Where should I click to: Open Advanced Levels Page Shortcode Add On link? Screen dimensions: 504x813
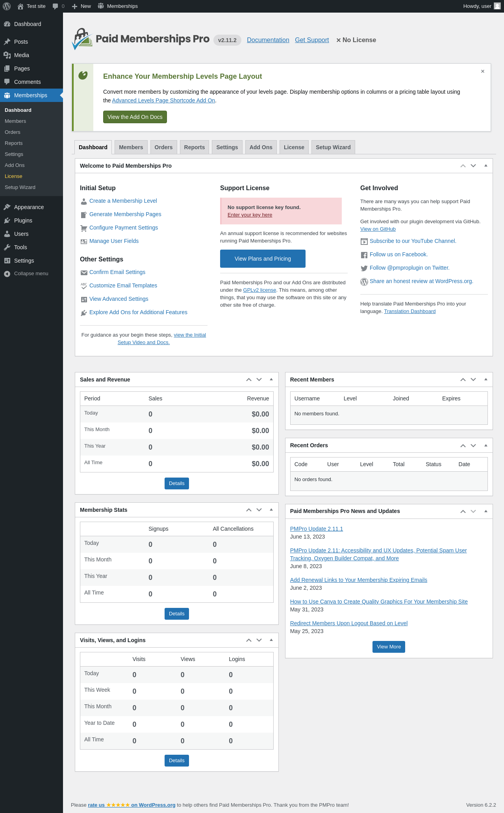(163, 100)
